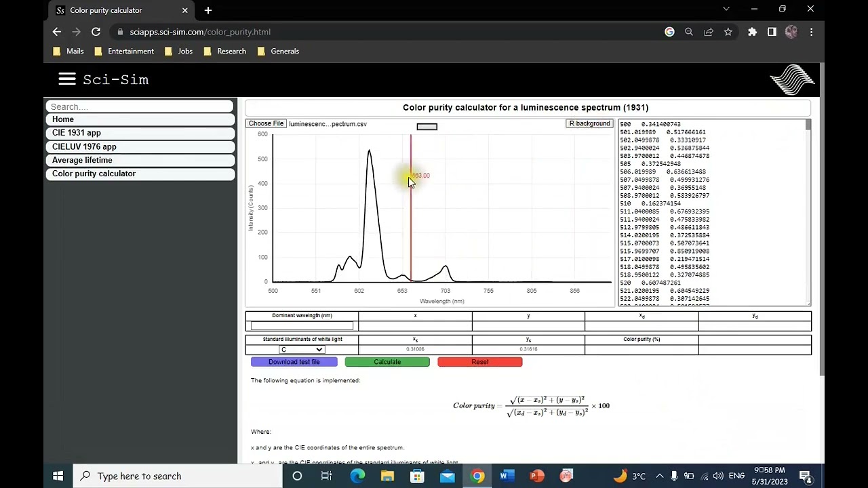Image resolution: width=868 pixels, height=488 pixels.
Task: Open the Average lifetime page
Action: pyautogui.click(x=140, y=160)
